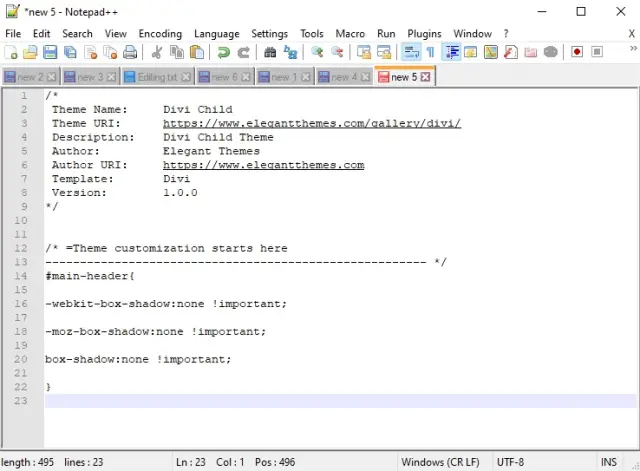
Task: Close the Editing.txt tab with its X
Action: (186, 77)
